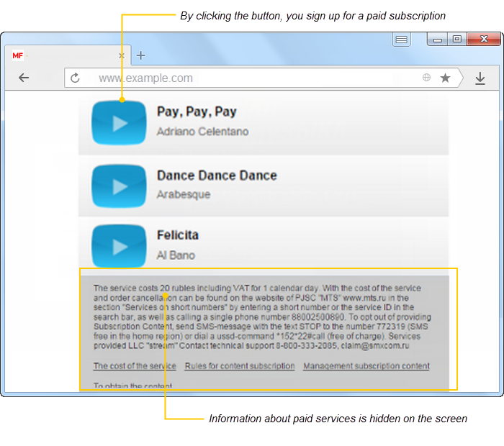This screenshot has height=446, width=504.
Task: Close the browser window with red X
Action: 484,39
